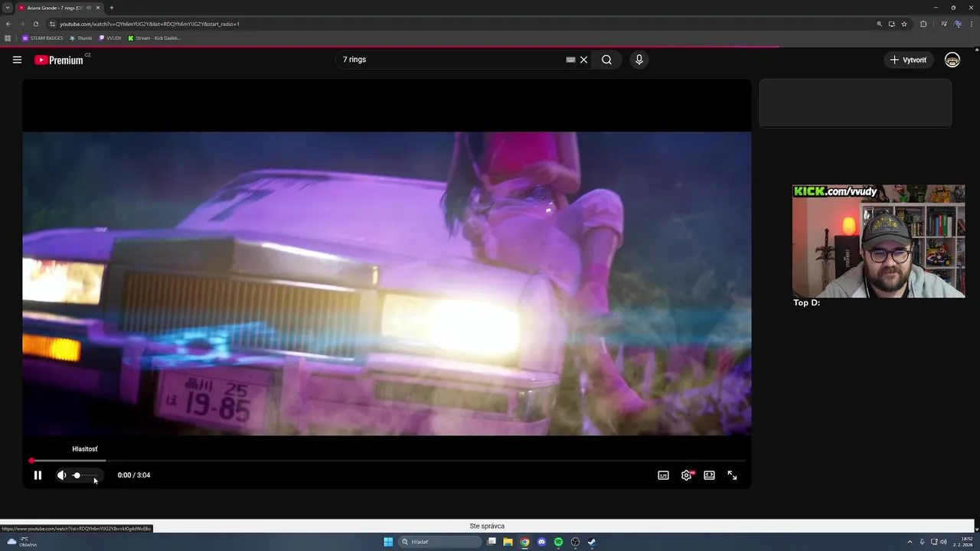This screenshot has height=551, width=980.
Task: Click the install app icon in address bar
Action: pos(891,24)
